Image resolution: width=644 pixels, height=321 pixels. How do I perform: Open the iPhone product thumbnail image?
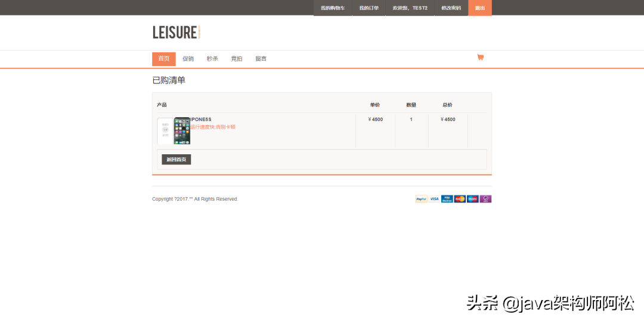click(174, 130)
